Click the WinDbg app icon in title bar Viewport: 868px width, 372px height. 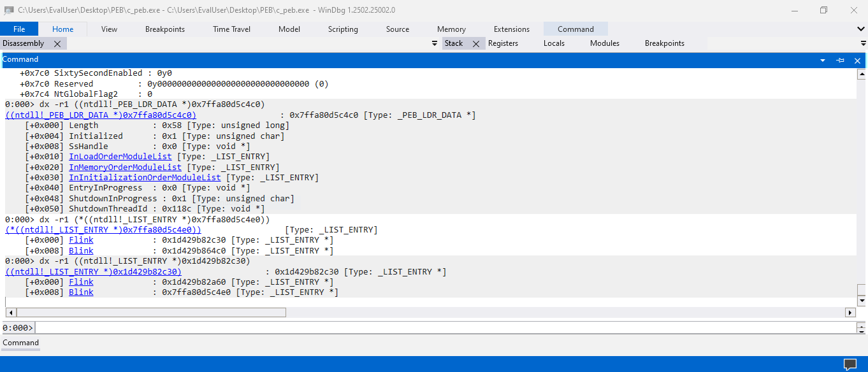(9, 10)
